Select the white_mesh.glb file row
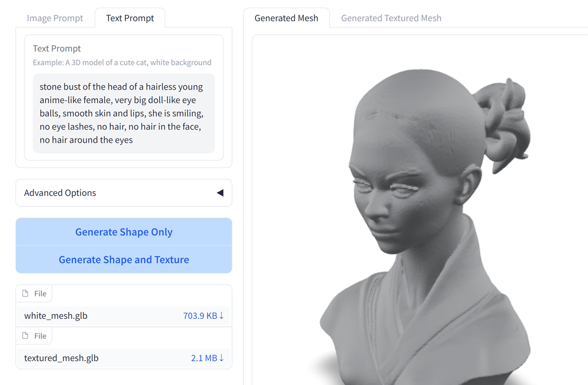Screen dimensions: 588x385 coord(124,315)
